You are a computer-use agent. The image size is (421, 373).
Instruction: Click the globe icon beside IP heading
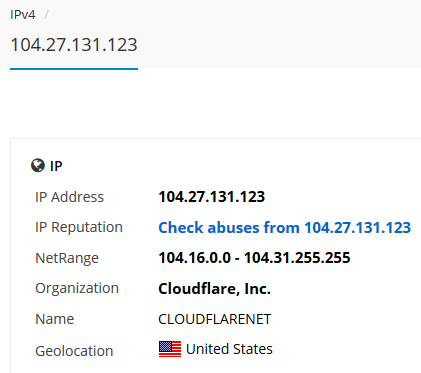click(38, 165)
